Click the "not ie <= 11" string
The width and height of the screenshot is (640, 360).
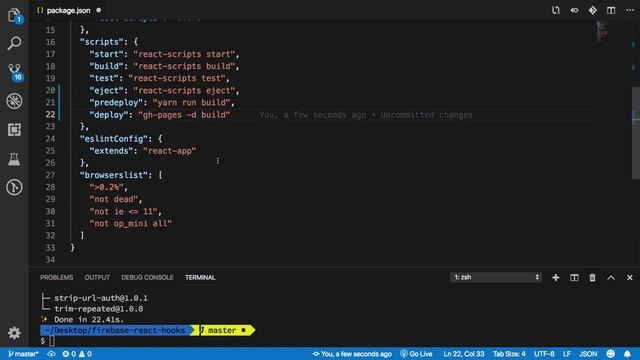[123, 211]
